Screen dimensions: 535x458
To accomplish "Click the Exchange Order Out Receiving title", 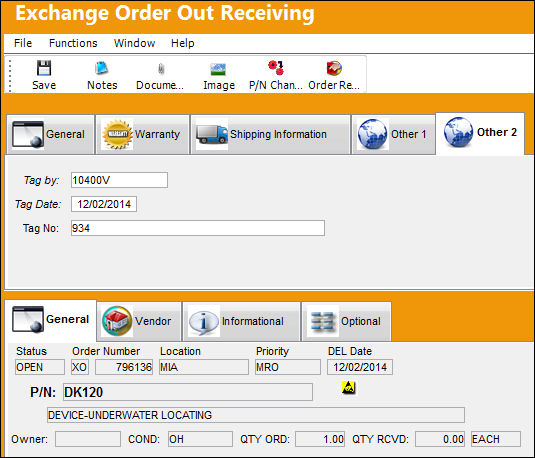I will click(x=165, y=14).
